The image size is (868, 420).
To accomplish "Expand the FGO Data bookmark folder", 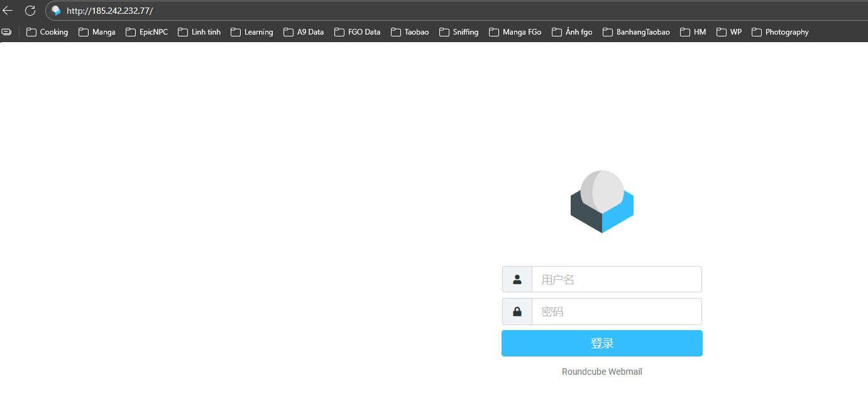I will click(358, 32).
